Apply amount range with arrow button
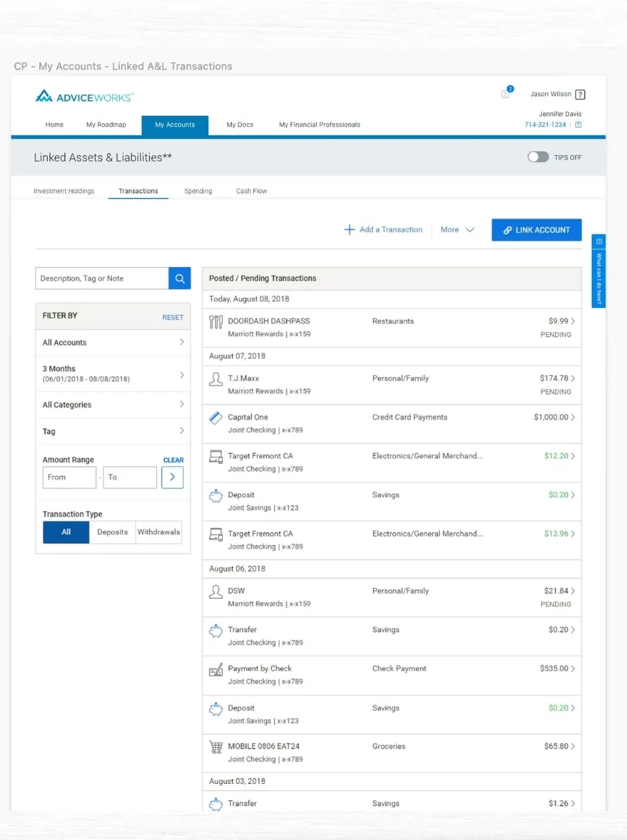 coord(172,477)
